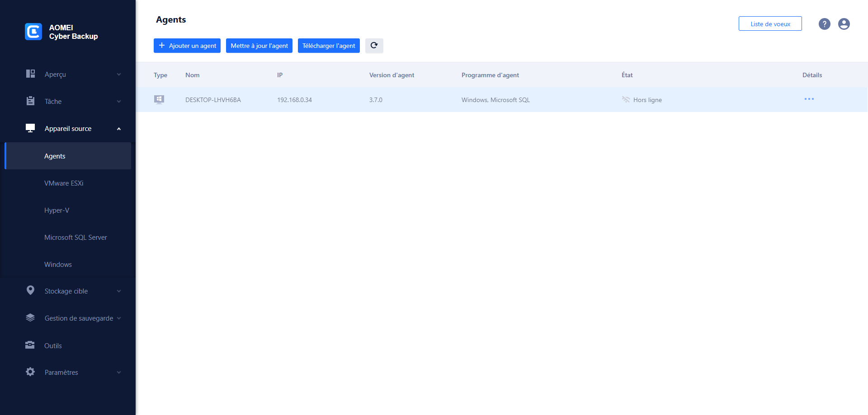Select the DESKTOP-LHVH6BA agent name
The width and height of the screenshot is (868, 415).
click(x=213, y=100)
